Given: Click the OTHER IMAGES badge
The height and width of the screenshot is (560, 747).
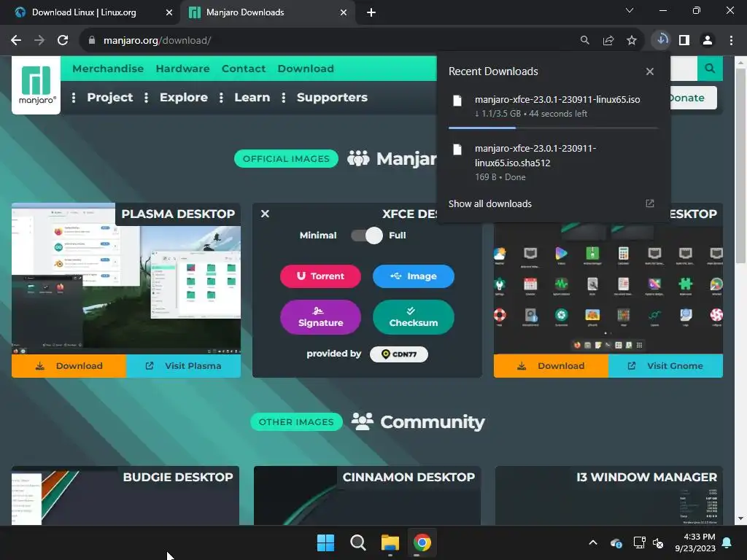Looking at the screenshot, I should tap(296, 422).
